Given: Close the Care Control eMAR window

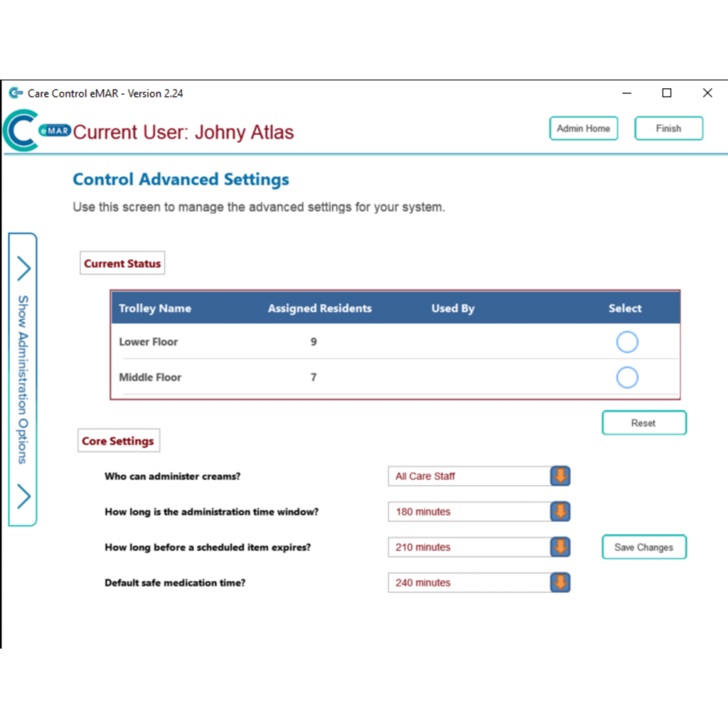Looking at the screenshot, I should (707, 93).
